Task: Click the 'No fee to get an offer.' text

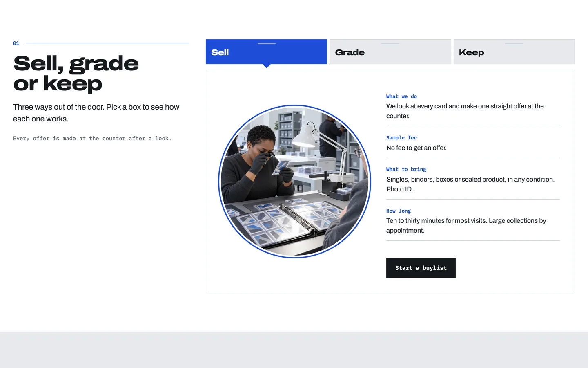Action: coord(416,148)
